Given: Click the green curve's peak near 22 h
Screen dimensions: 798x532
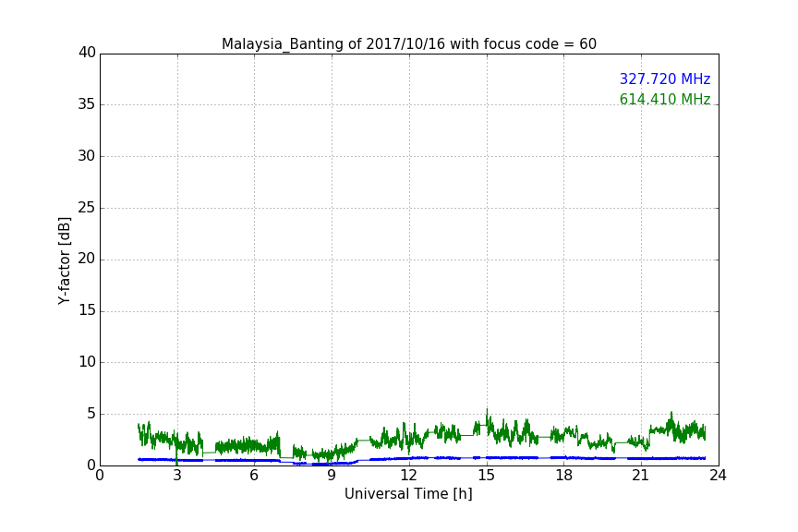Looking at the screenshot, I should tap(671, 412).
